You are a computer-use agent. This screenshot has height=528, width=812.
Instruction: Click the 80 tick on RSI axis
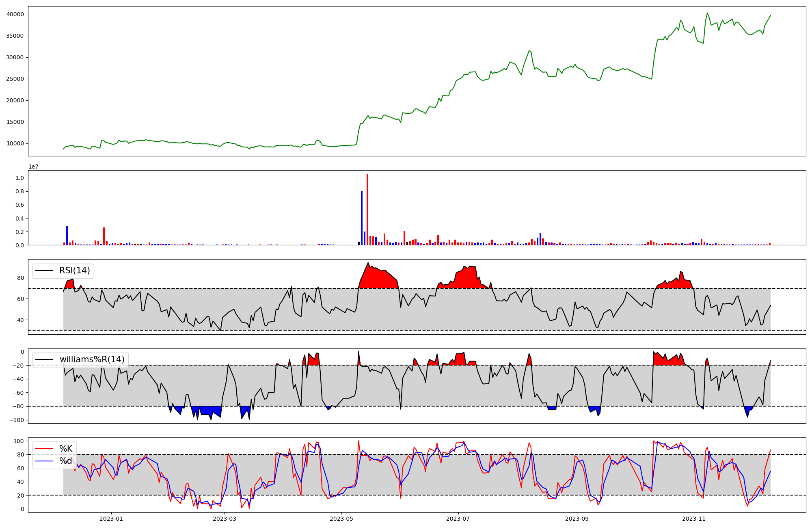[x=21, y=278]
